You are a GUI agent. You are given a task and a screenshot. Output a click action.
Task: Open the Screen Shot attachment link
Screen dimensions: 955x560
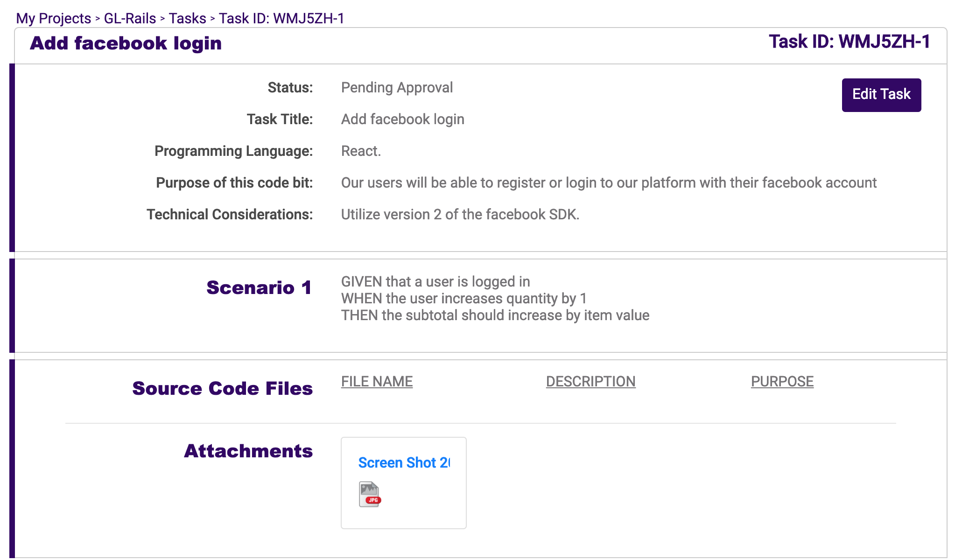click(x=404, y=462)
